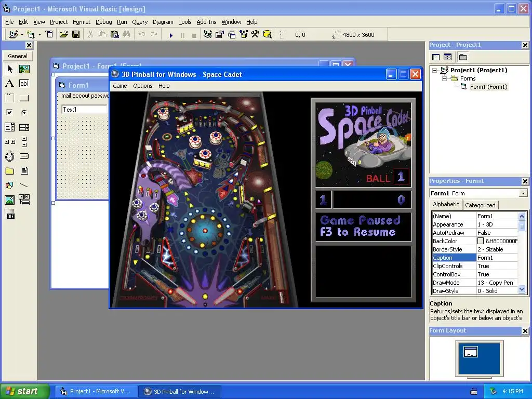Select the horizontal scroll bar control tool
The height and width of the screenshot is (399, 532).
(10, 142)
